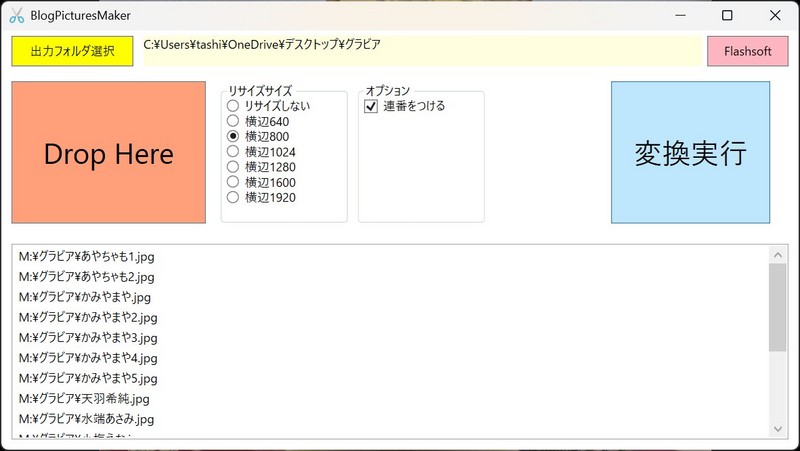Select かみやまや3.jpg in the file list
The width and height of the screenshot is (800, 451).
(x=88, y=338)
